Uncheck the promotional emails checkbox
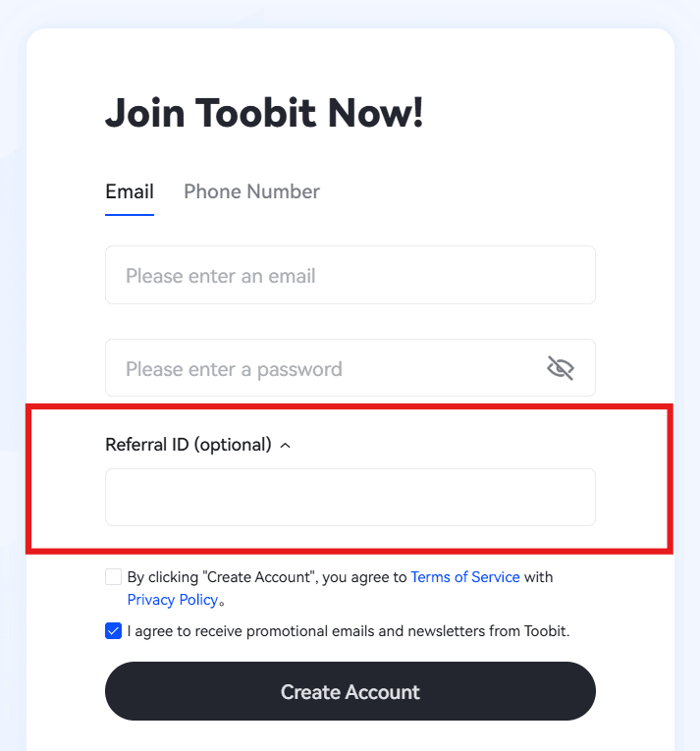This screenshot has width=700, height=751. click(114, 631)
